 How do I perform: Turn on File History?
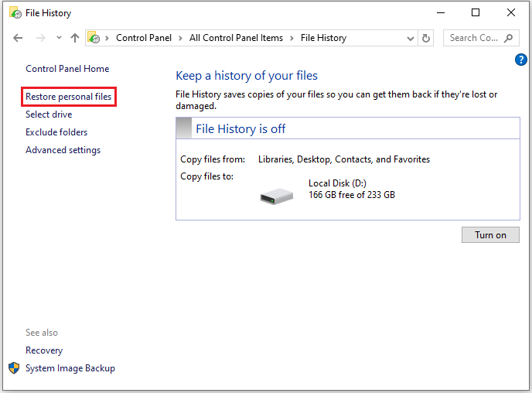point(490,235)
